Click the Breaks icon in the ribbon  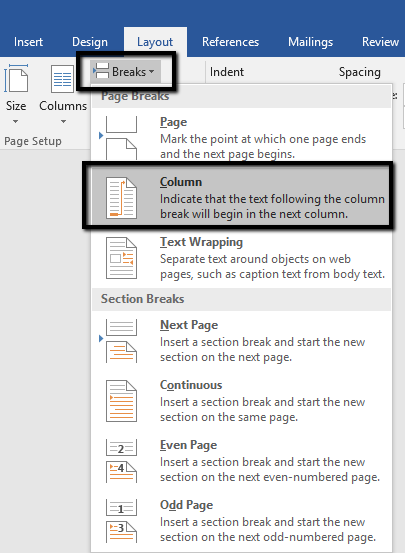(x=101, y=71)
